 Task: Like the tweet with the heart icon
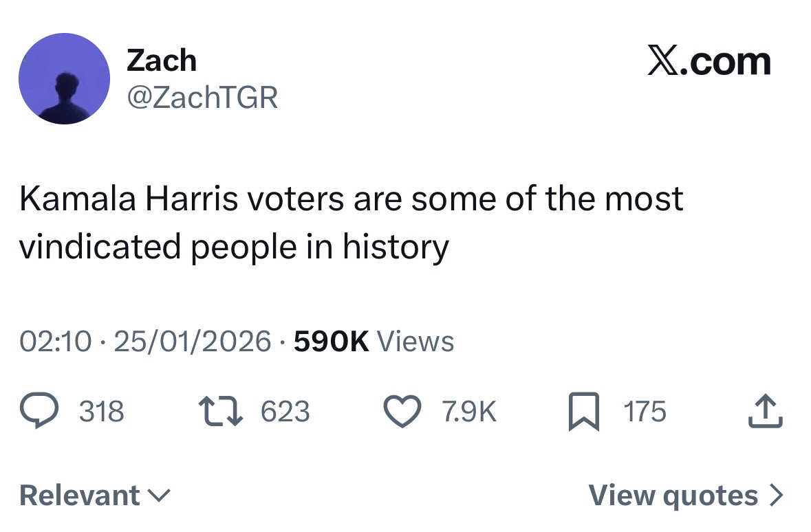pyautogui.click(x=402, y=412)
